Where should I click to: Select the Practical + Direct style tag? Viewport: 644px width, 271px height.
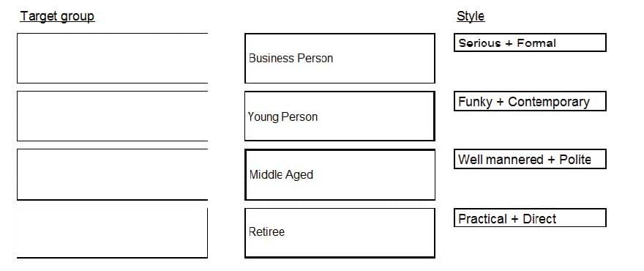pos(530,218)
